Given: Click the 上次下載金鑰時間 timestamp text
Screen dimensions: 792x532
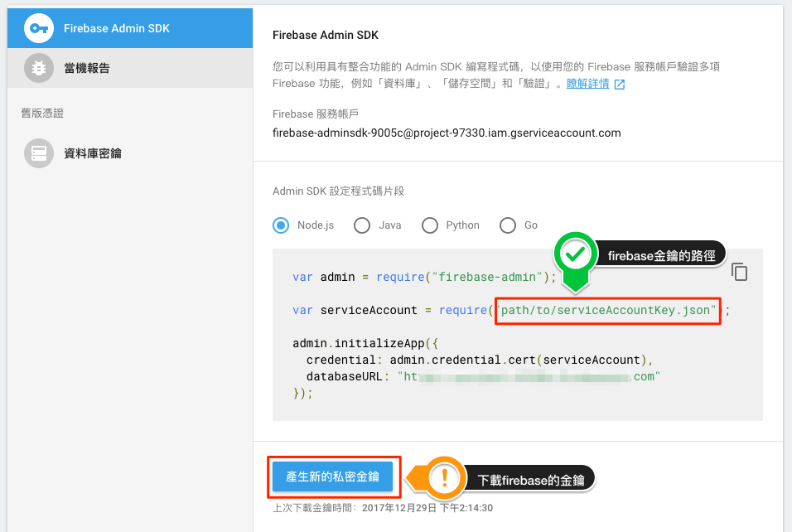Looking at the screenshot, I should [x=383, y=508].
